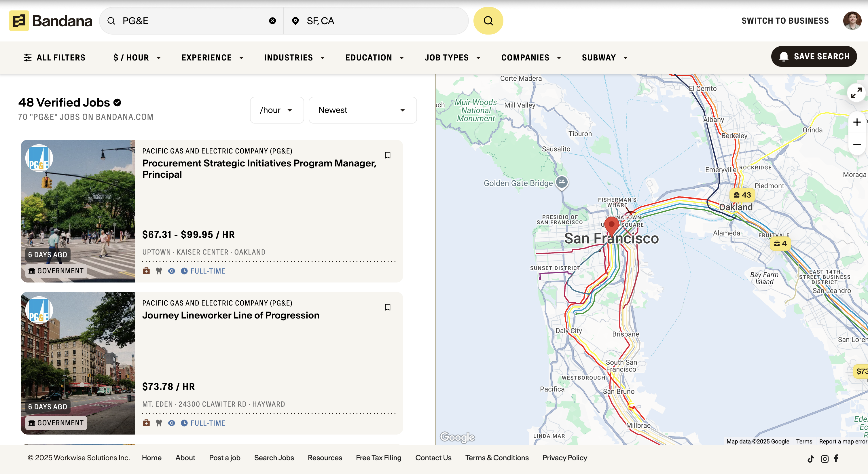The height and width of the screenshot is (474, 868).
Task: Open Bandana's Facebook page
Action: 836,458
